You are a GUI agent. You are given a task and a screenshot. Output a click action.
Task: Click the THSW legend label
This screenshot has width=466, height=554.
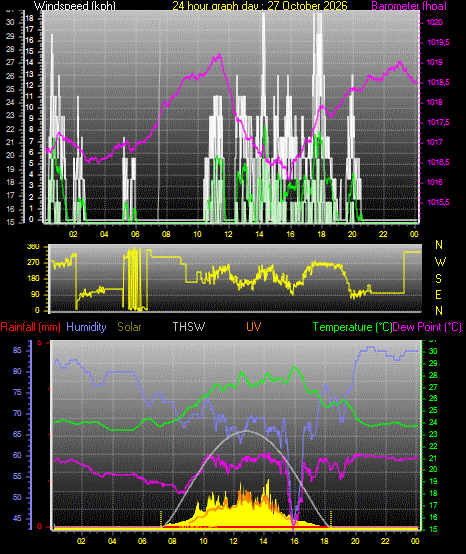tap(189, 327)
